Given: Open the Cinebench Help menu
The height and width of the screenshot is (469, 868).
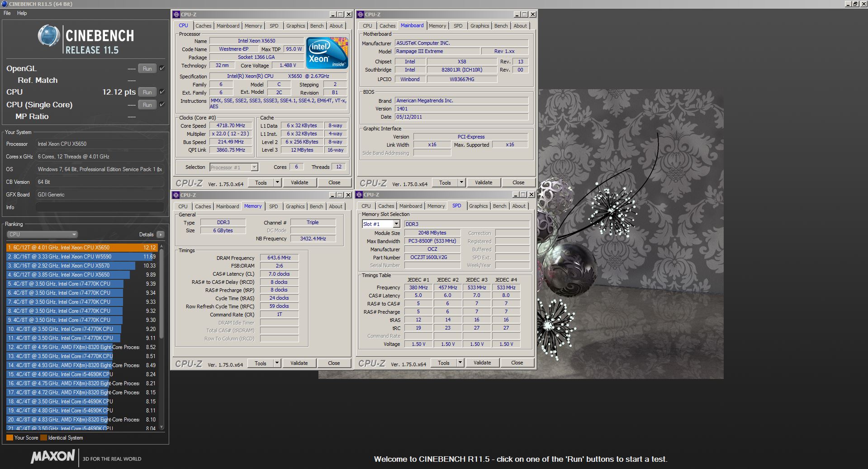Looking at the screenshot, I should point(22,13).
